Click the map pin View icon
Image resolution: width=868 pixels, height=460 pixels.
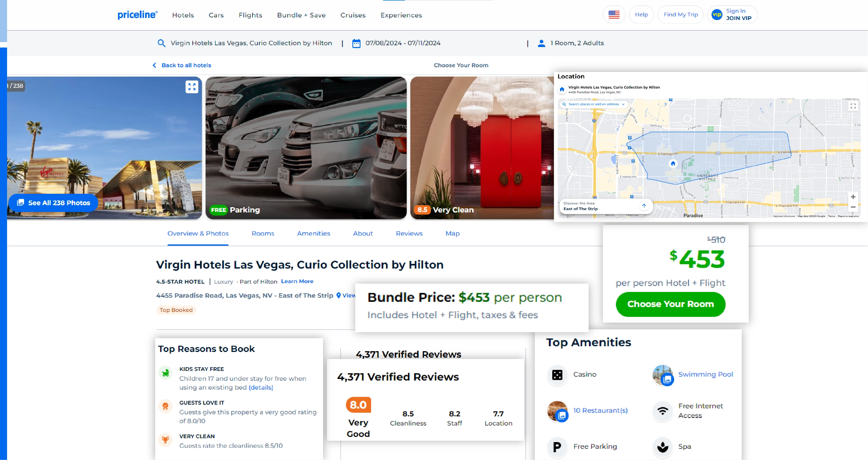tap(339, 295)
